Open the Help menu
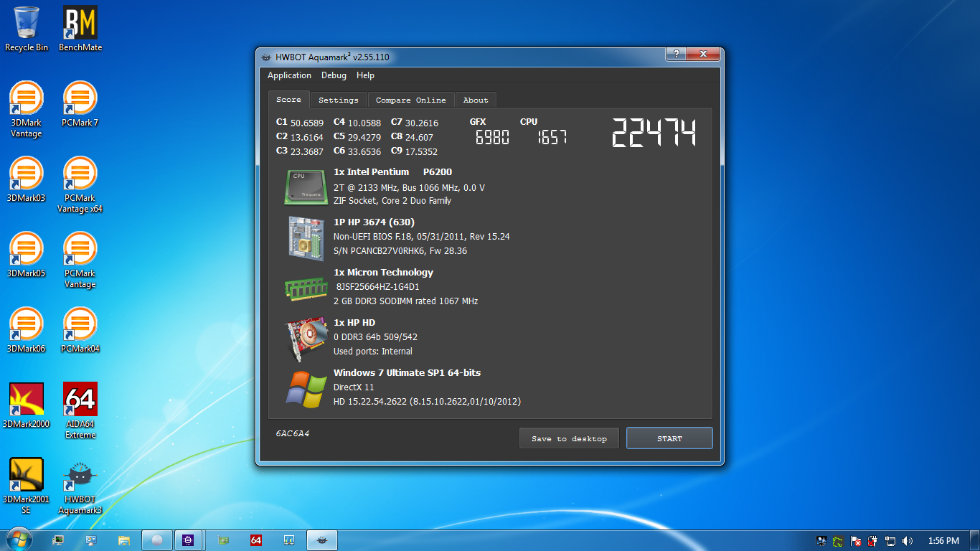The height and width of the screenshot is (551, 980). coord(365,75)
